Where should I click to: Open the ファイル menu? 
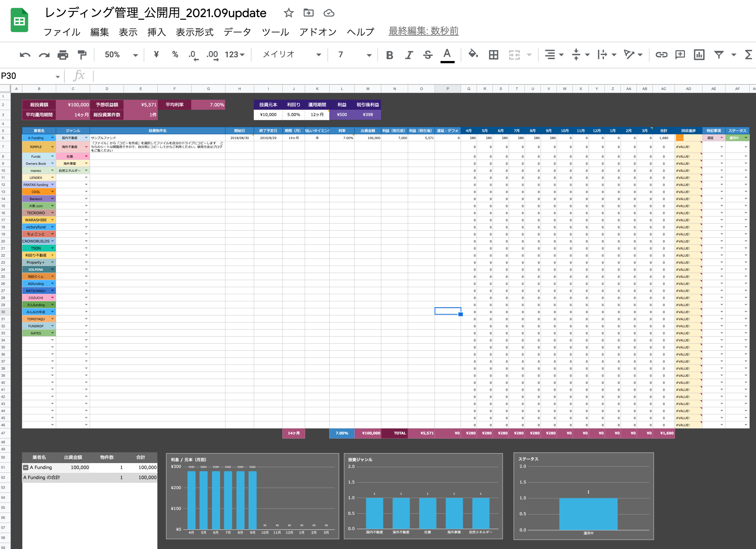(62, 32)
